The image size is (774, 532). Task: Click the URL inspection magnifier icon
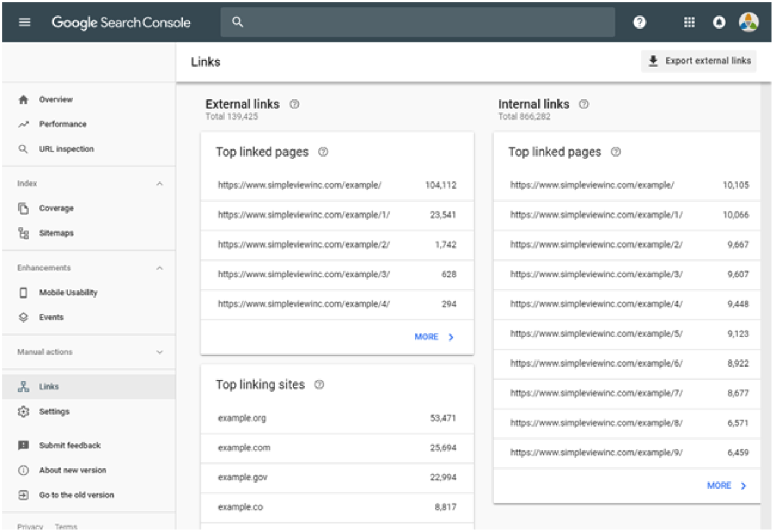point(23,149)
